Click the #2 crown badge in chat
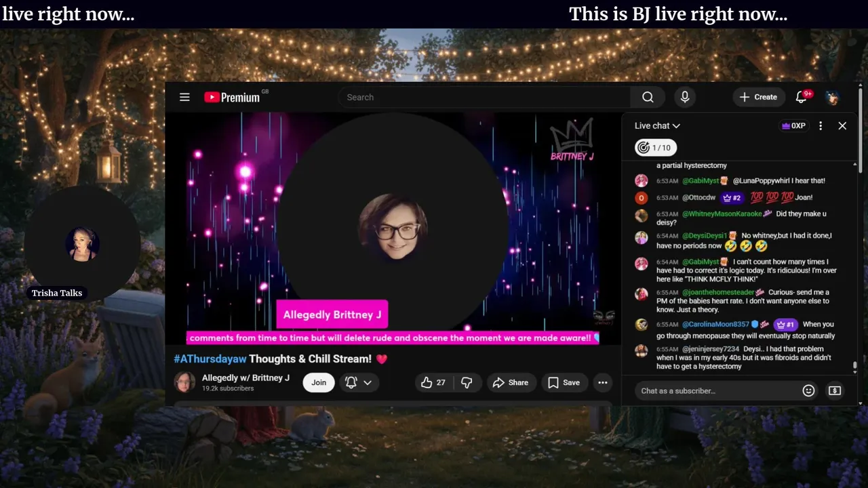Viewport: 868px width, 488px height. (x=732, y=197)
